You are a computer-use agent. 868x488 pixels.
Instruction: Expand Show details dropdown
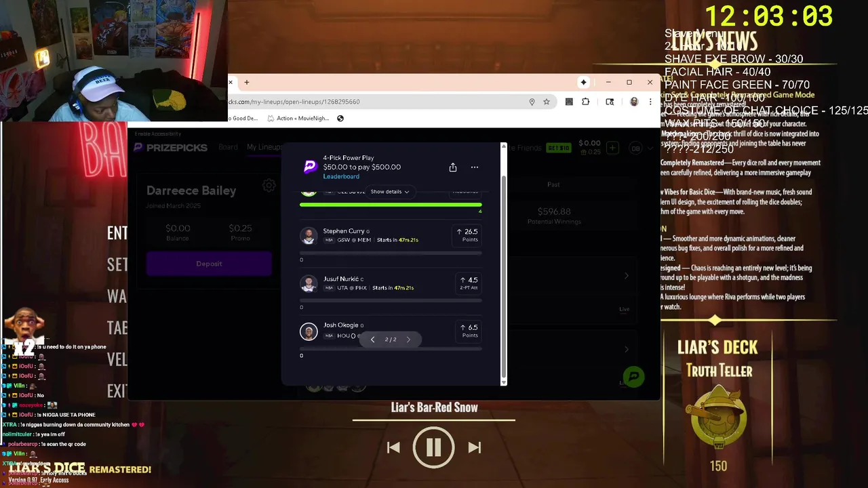coord(390,192)
